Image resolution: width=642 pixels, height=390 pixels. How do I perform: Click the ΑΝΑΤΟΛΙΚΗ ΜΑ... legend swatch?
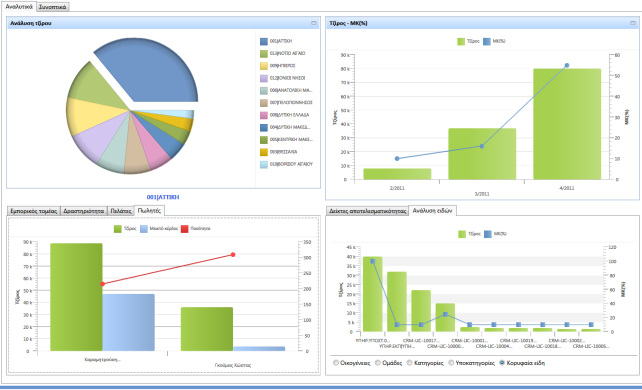pyautogui.click(x=264, y=90)
